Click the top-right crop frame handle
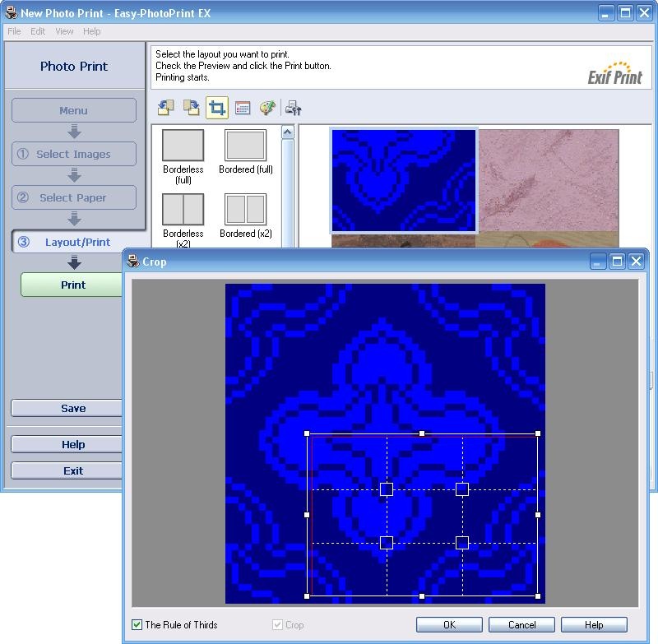The height and width of the screenshot is (644, 658). coord(538,433)
